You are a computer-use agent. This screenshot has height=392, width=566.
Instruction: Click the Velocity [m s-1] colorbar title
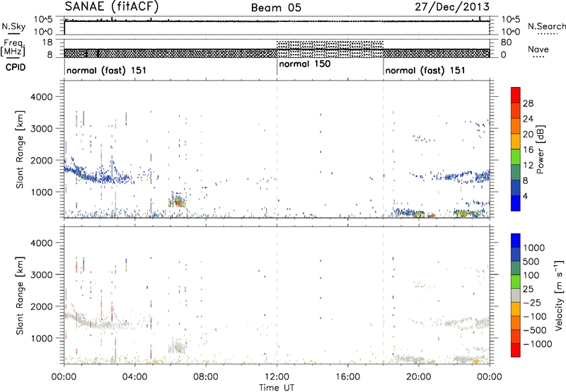coord(559,295)
